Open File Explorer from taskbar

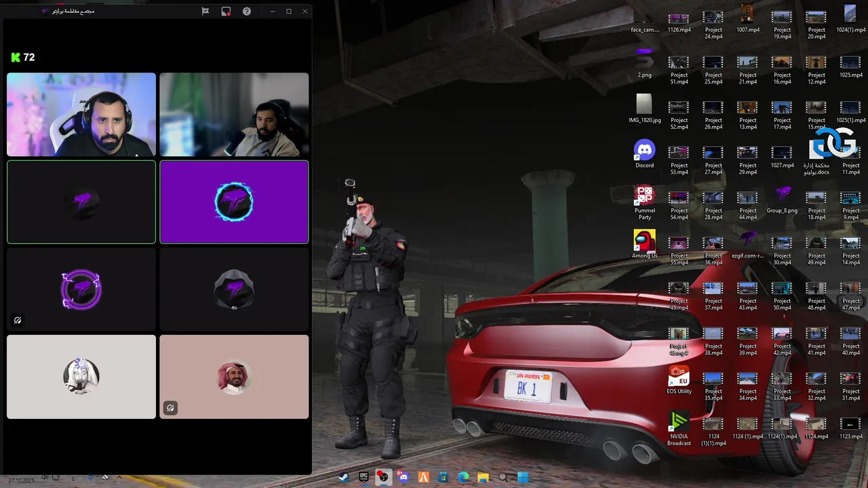coord(483,477)
